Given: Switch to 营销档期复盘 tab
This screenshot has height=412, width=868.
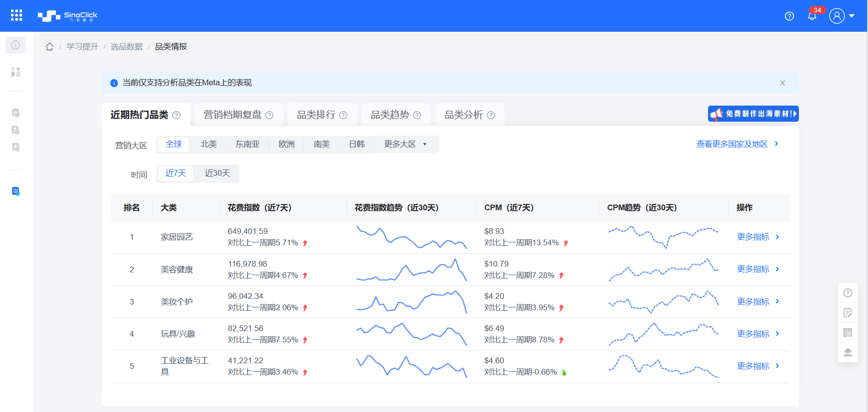Looking at the screenshot, I should 232,115.
